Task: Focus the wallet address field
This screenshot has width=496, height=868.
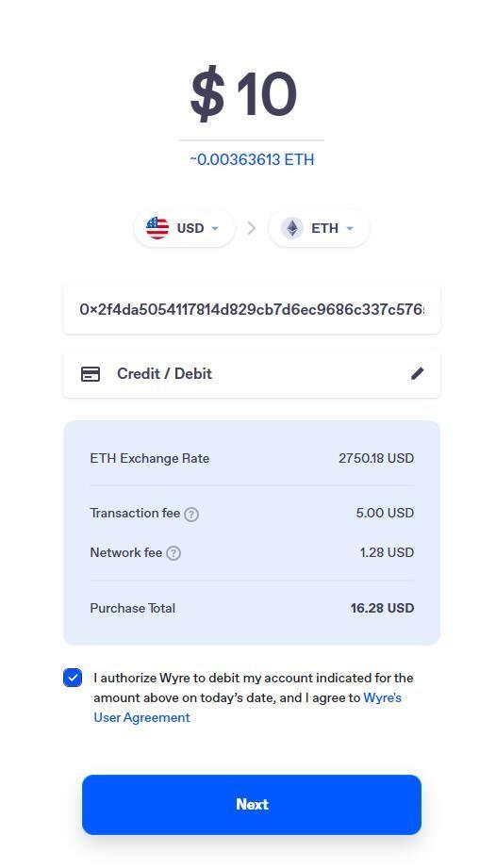Action: (x=252, y=309)
